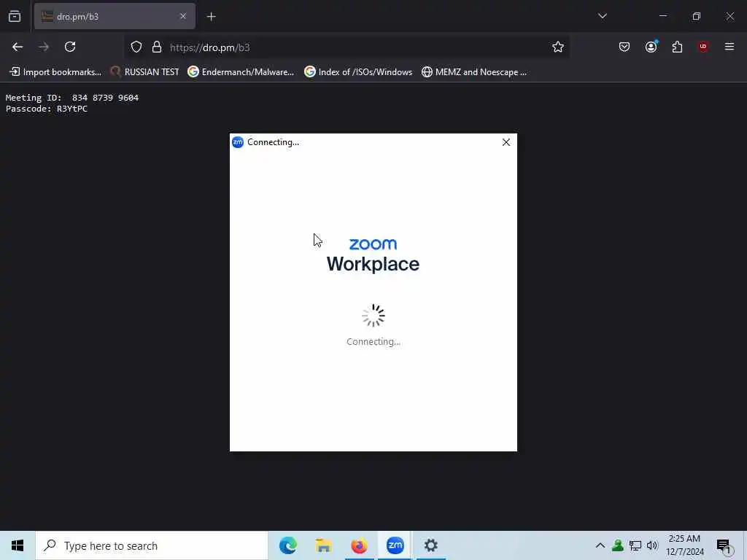
Task: Bookmark this page with the star icon
Action: click(558, 47)
